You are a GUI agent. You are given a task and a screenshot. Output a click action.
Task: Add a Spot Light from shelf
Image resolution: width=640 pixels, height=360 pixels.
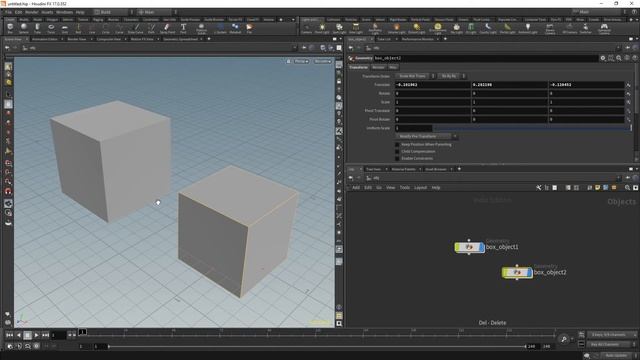pos(339,28)
